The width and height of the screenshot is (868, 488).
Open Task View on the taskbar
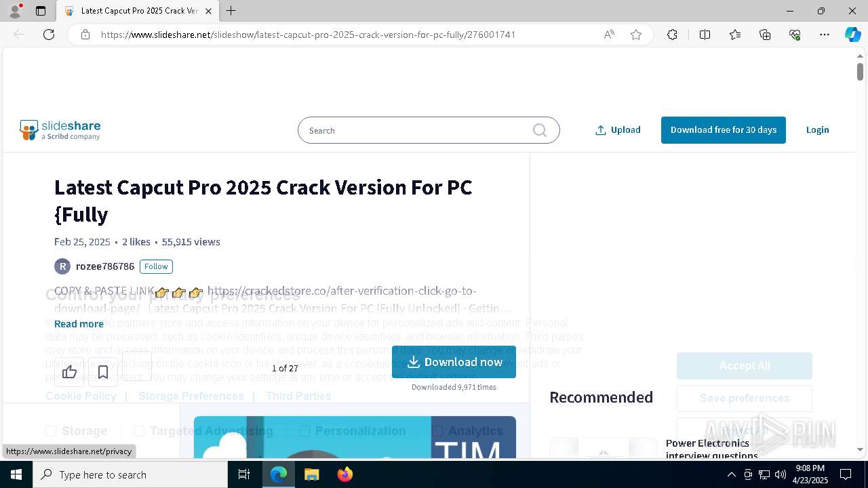pos(244,474)
